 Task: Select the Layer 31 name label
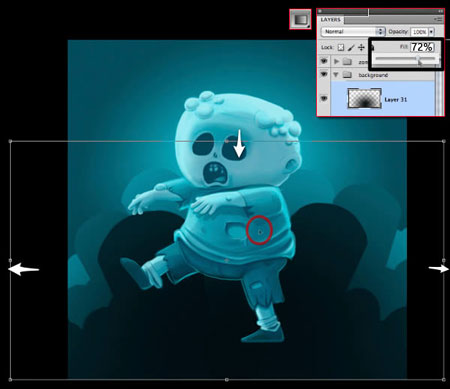point(396,100)
